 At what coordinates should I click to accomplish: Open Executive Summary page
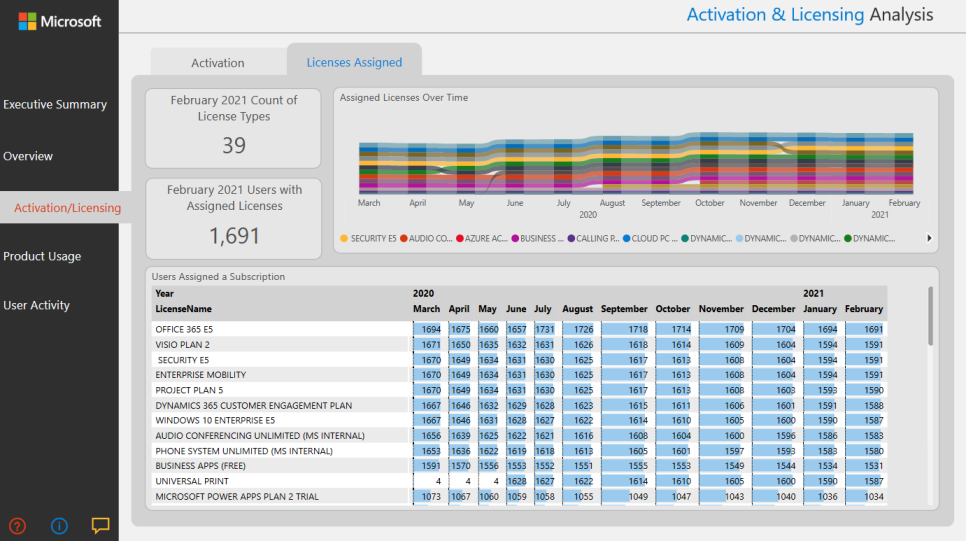[55, 105]
